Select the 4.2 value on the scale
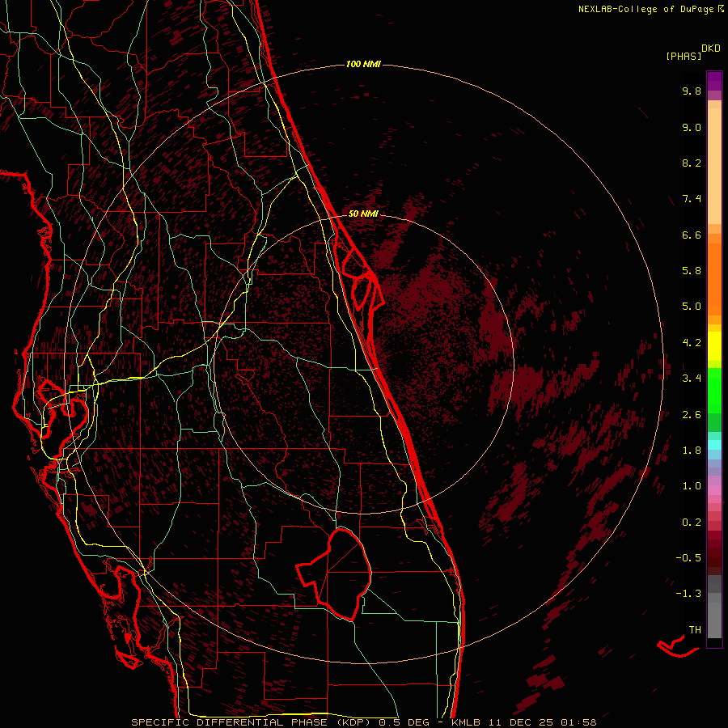Image resolution: width=728 pixels, height=728 pixels. (x=692, y=343)
